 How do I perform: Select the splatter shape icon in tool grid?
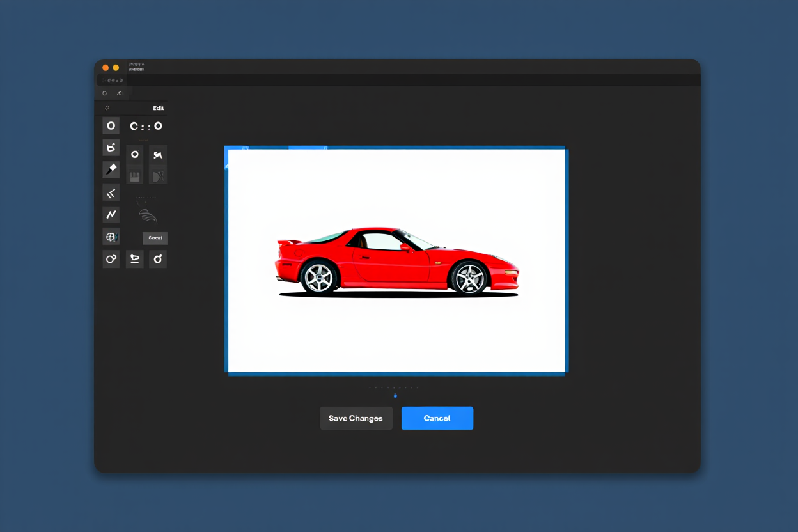pos(157,155)
